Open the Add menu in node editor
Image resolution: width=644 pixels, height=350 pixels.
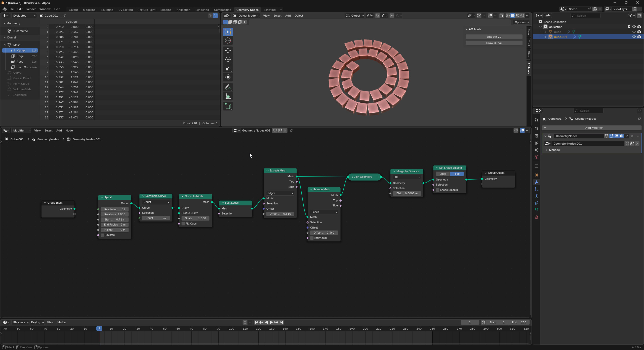[x=59, y=130]
